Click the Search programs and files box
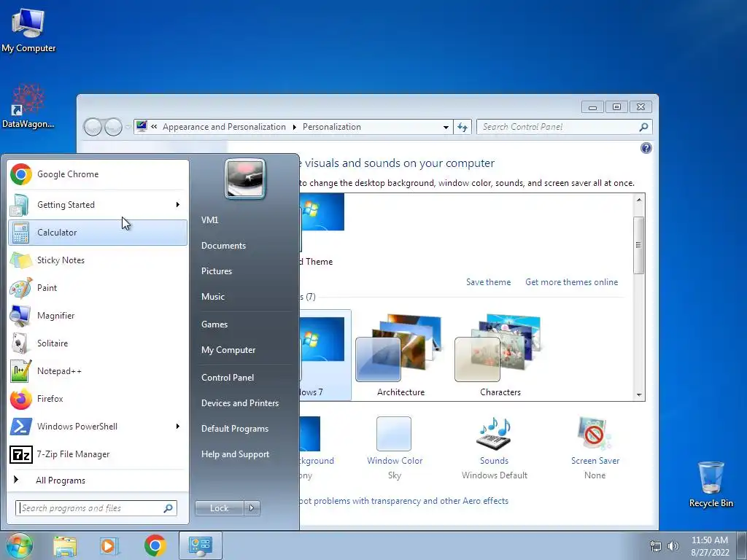 (96, 508)
